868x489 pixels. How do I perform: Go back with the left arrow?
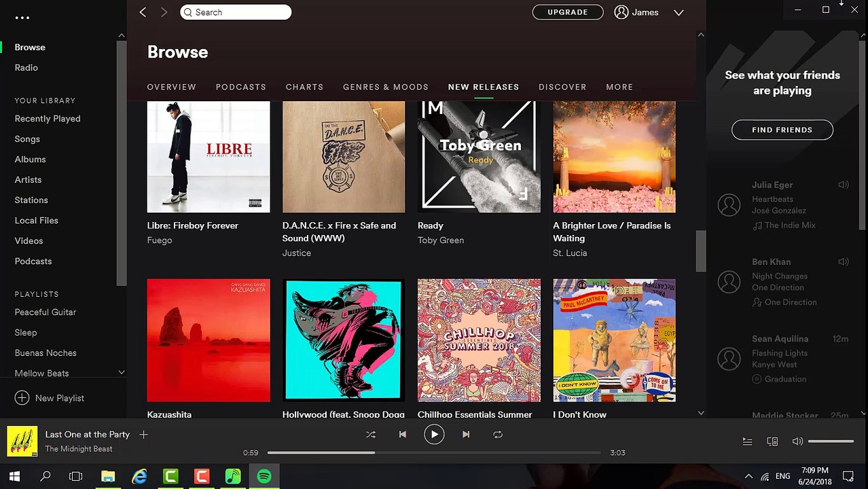tap(143, 12)
